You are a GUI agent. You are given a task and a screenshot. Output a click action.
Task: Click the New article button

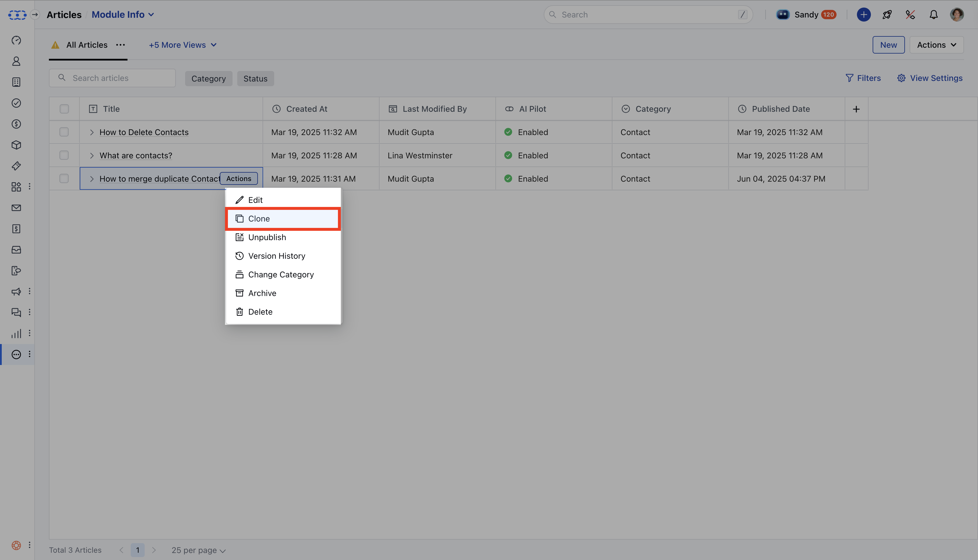point(888,45)
